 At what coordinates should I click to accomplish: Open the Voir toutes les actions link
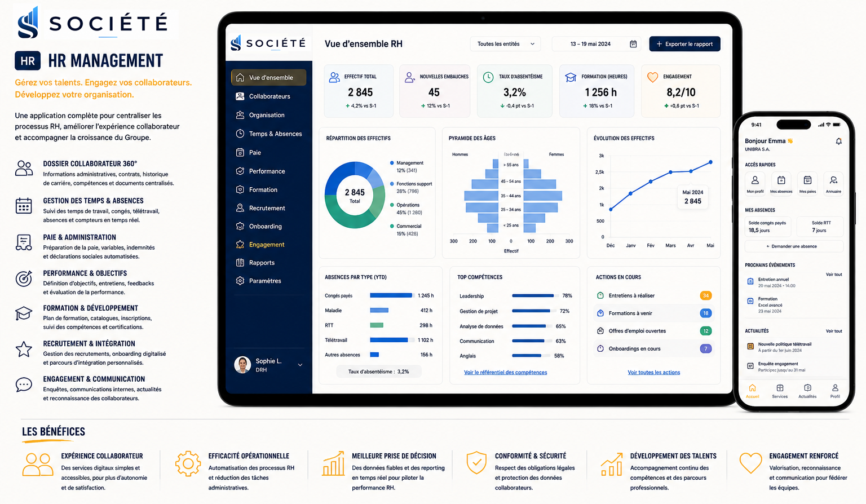pos(654,372)
